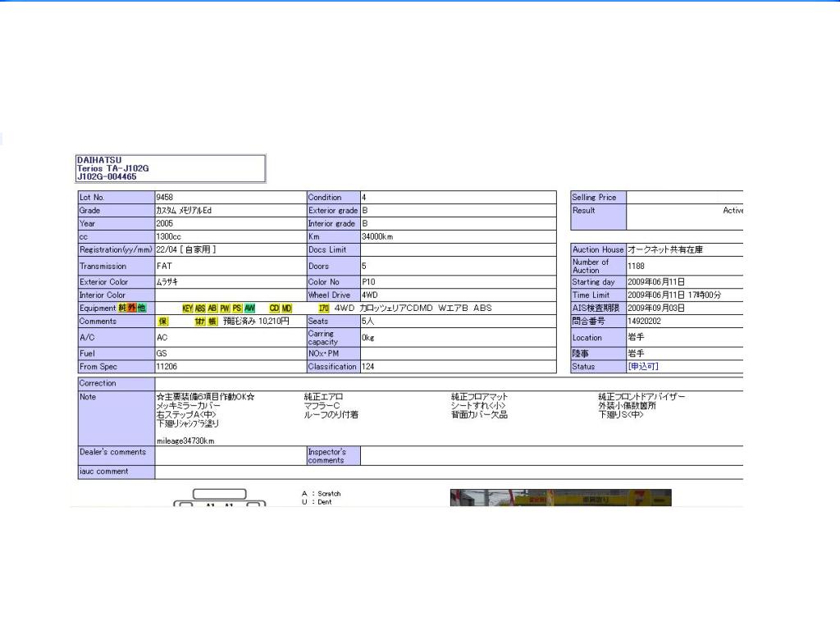Click the 取扱 badge in Comments row
Viewport: 840px width, 630px height.
coord(200,322)
